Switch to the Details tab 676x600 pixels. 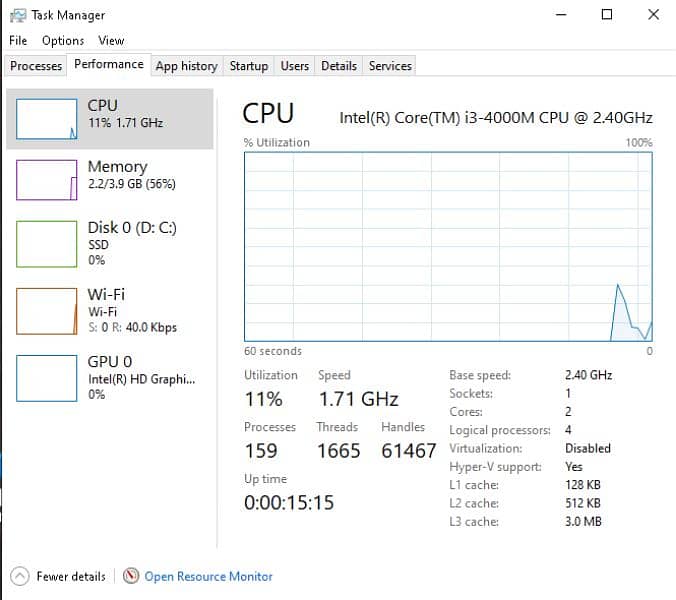click(x=339, y=66)
